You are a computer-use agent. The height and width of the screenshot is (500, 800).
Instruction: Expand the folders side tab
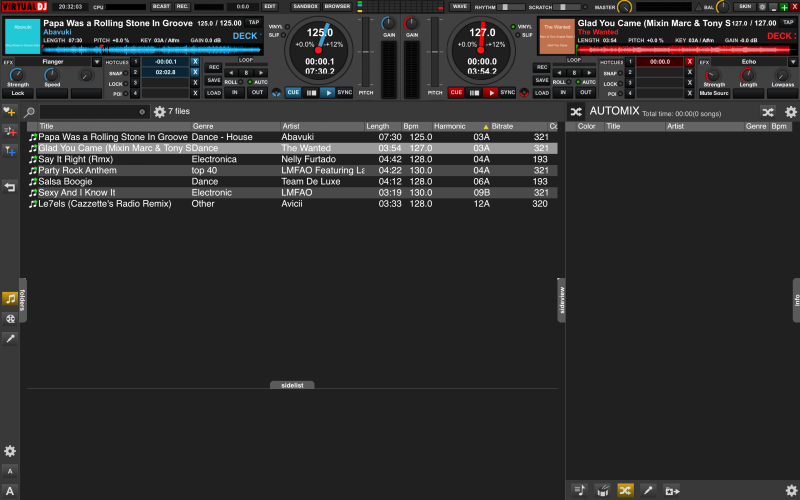click(22, 300)
